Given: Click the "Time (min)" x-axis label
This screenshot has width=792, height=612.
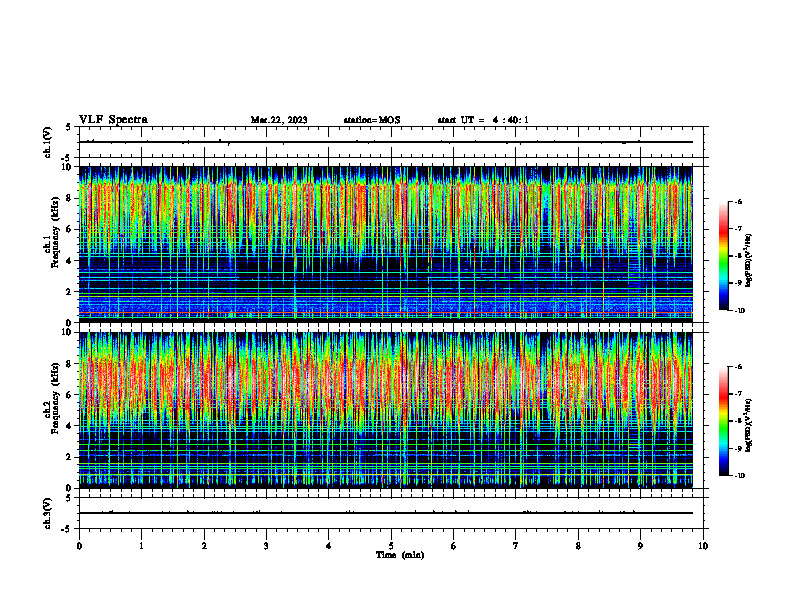Looking at the screenshot, I should coord(400,555).
